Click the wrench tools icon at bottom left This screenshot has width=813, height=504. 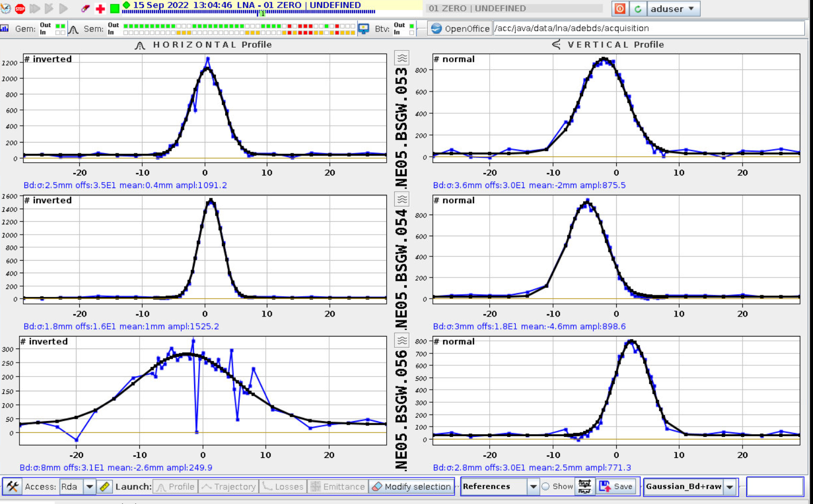(12, 487)
